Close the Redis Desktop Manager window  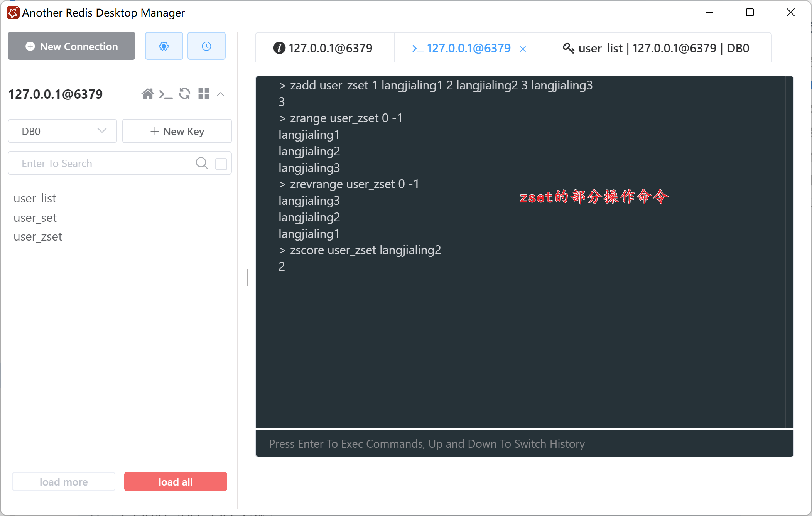[x=790, y=12]
